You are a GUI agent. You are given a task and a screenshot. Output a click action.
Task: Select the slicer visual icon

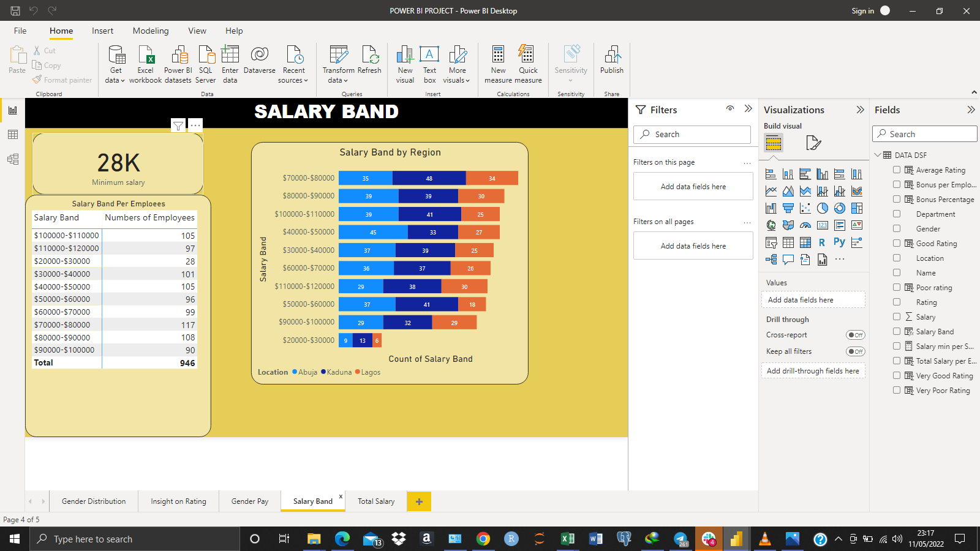(771, 242)
